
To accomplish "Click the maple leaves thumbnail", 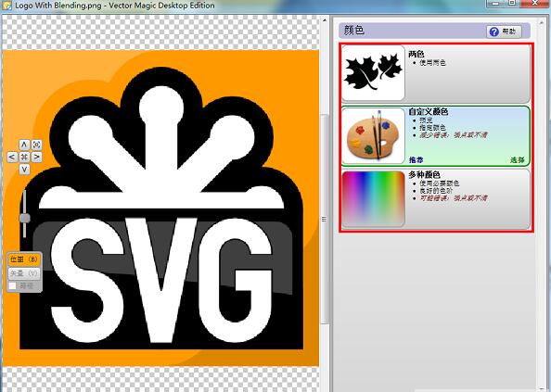I will click(373, 73).
